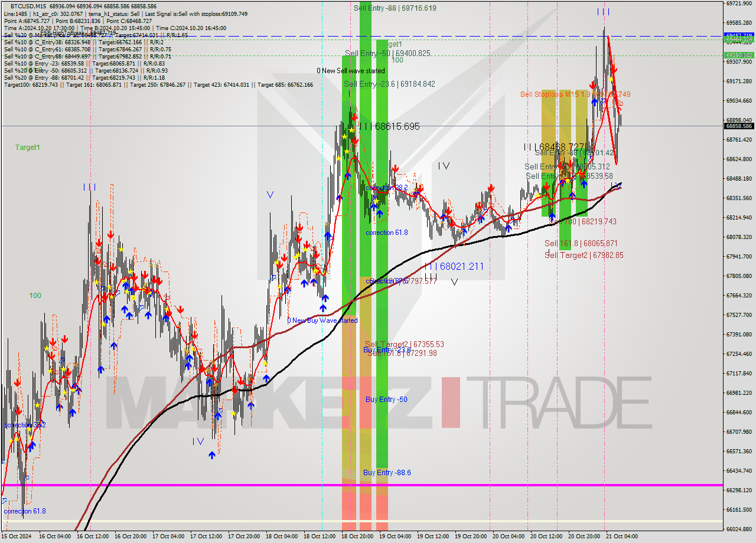Click the black current price tag 68858.586
756x543 pixels.
coord(739,126)
